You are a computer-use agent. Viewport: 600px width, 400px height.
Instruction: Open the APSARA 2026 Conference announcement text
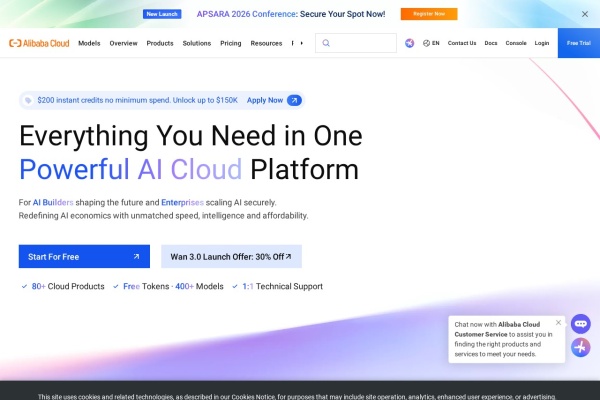[291, 14]
